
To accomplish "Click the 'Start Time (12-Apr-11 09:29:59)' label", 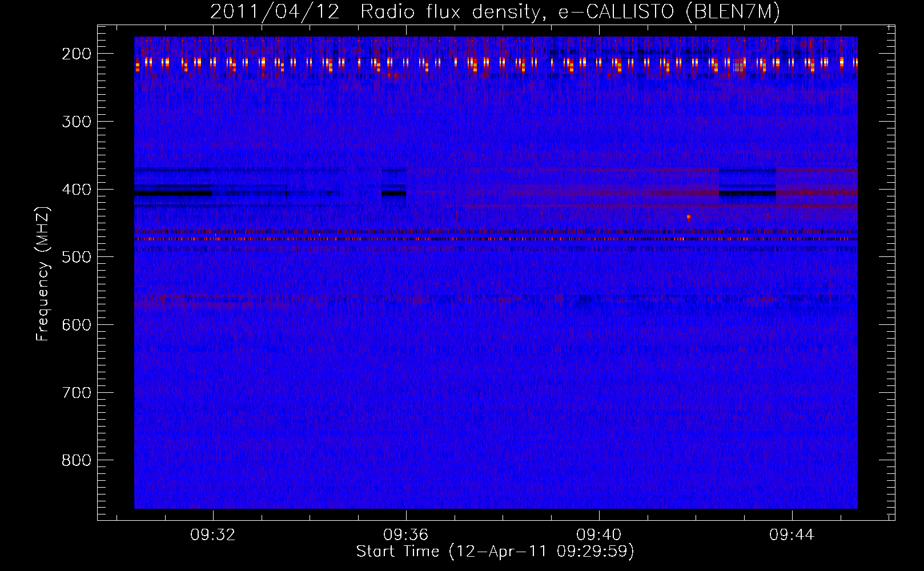I will point(495,552).
